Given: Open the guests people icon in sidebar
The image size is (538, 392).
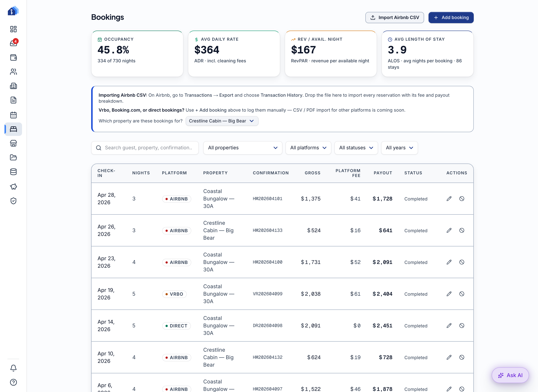Looking at the screenshot, I should pyautogui.click(x=13, y=72).
